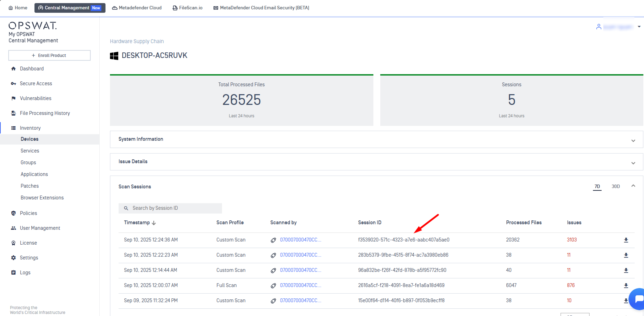
Task: Sort by Timestamp column arrow
Action: coord(154,223)
